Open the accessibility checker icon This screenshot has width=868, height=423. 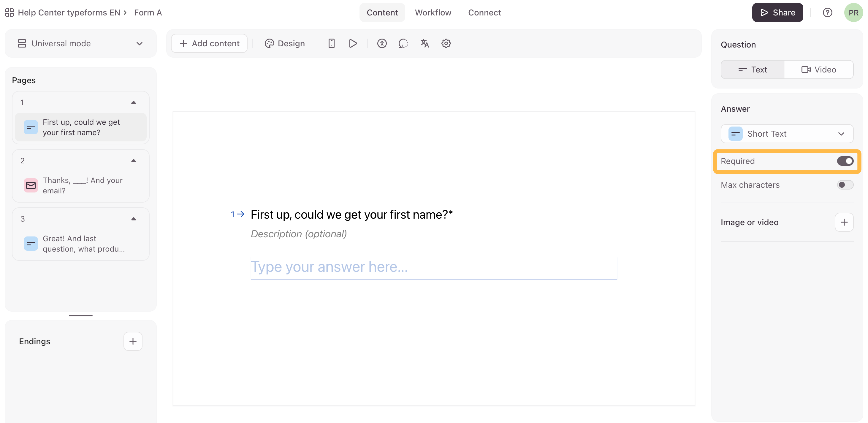pyautogui.click(x=381, y=43)
